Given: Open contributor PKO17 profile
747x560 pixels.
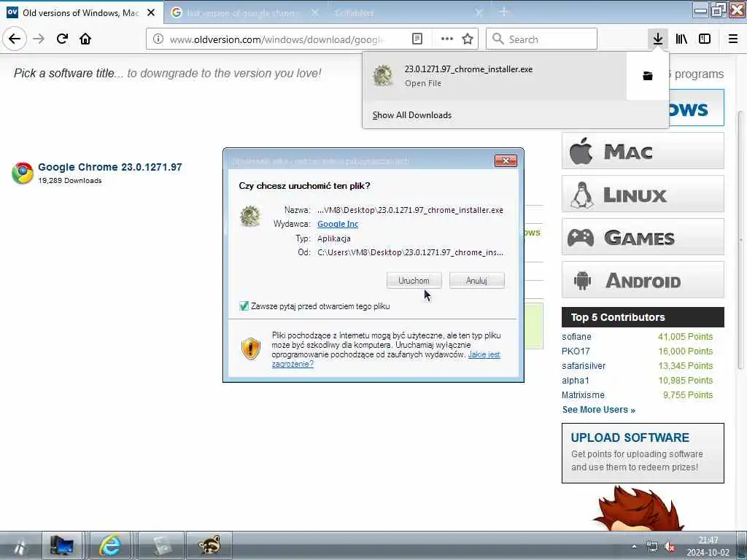Looking at the screenshot, I should tap(576, 351).
